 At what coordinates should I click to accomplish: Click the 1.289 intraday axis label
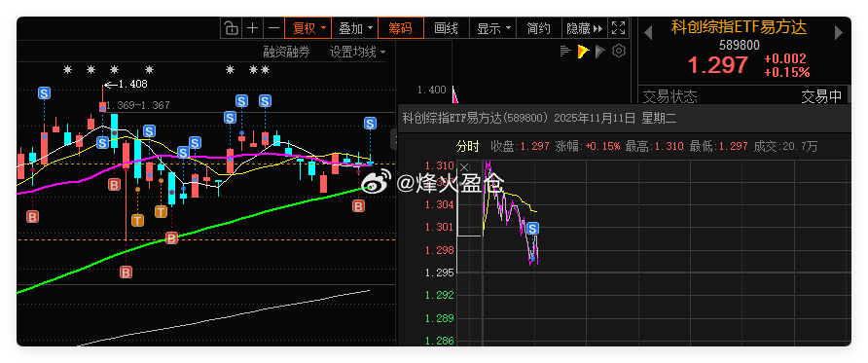[x=439, y=318]
